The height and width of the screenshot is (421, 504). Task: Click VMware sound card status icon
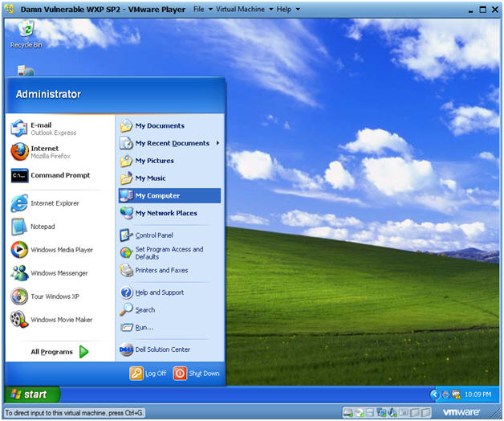(392, 412)
